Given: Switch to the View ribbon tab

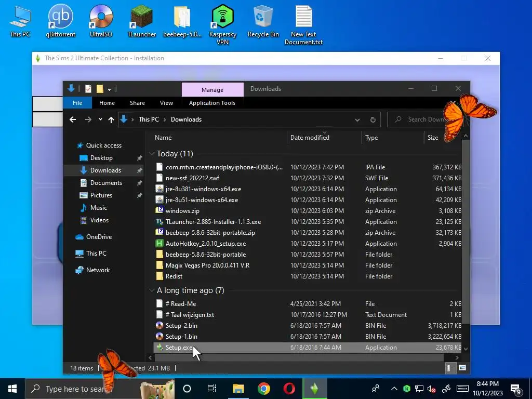Looking at the screenshot, I should tap(166, 103).
